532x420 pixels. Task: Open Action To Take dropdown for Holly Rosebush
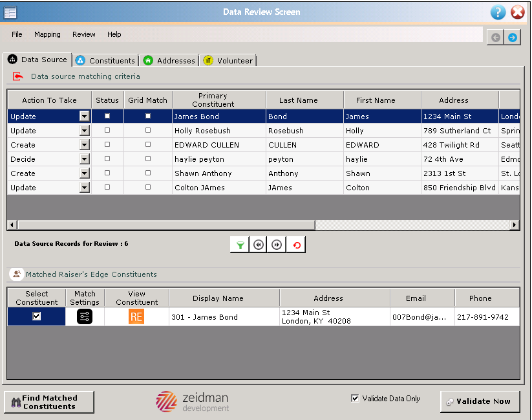(85, 131)
